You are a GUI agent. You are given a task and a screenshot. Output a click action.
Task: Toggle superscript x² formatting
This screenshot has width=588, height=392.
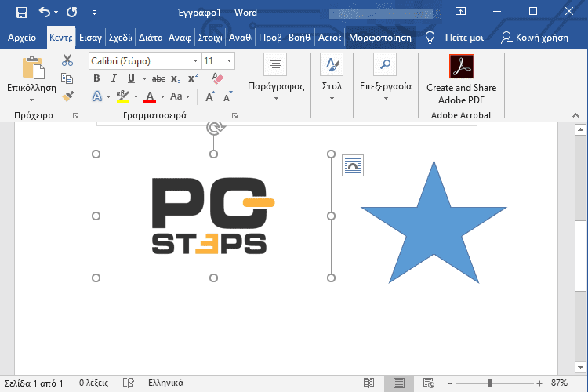click(x=193, y=78)
